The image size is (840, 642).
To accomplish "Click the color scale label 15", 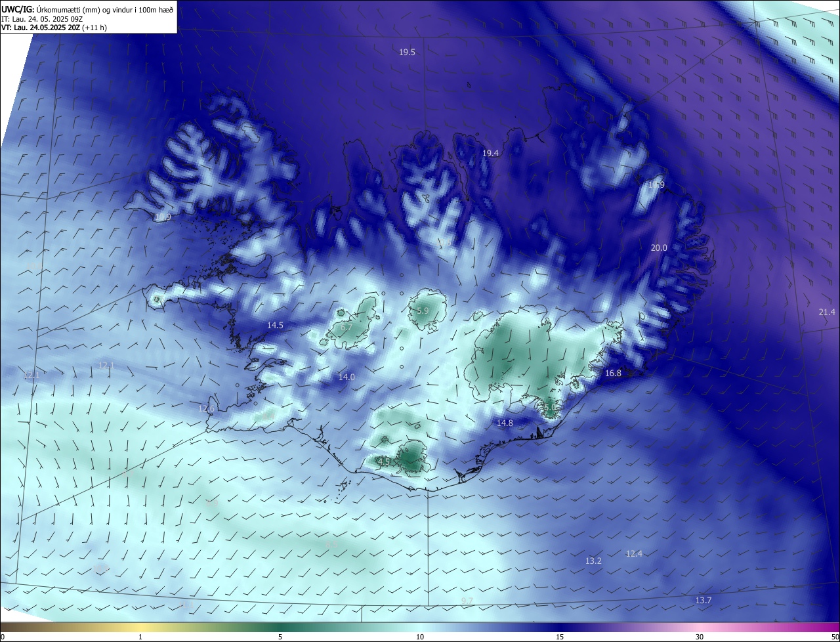I will click(x=560, y=637).
